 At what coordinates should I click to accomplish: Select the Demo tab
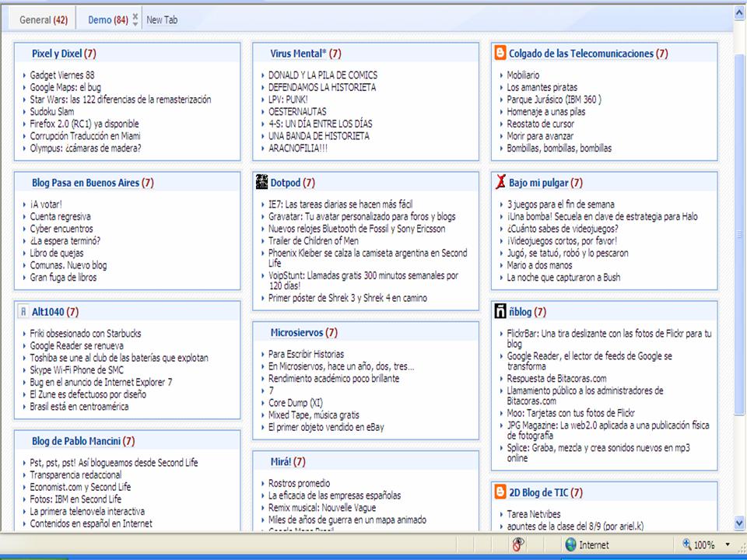108,20
